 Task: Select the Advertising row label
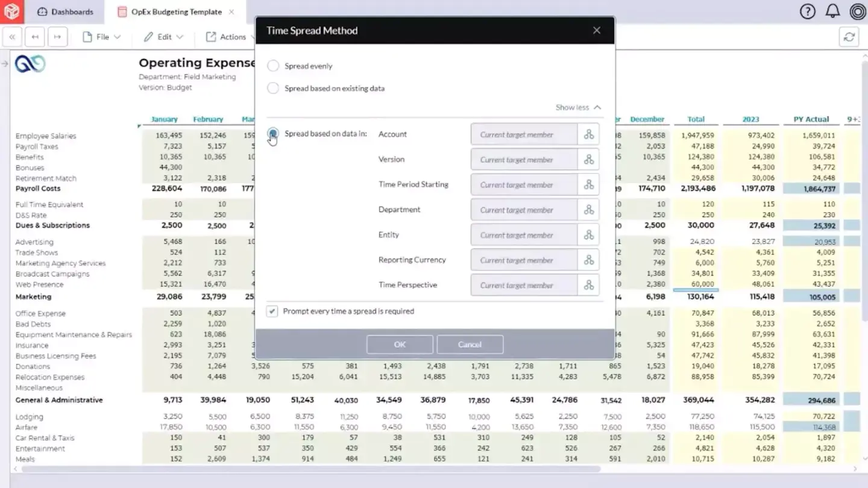pyautogui.click(x=34, y=242)
